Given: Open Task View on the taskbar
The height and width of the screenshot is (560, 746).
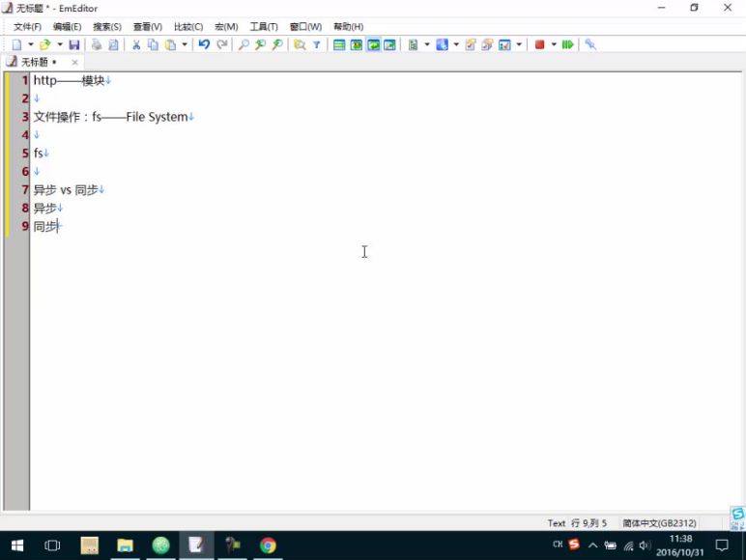Looking at the screenshot, I should point(52,546).
